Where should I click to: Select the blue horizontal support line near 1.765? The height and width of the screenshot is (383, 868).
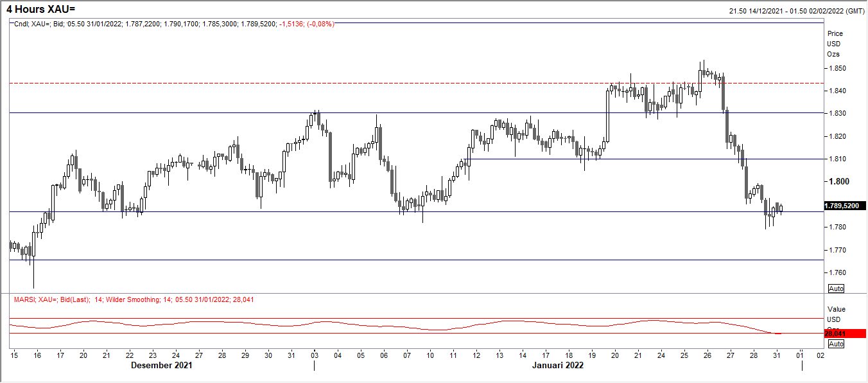[416, 260]
